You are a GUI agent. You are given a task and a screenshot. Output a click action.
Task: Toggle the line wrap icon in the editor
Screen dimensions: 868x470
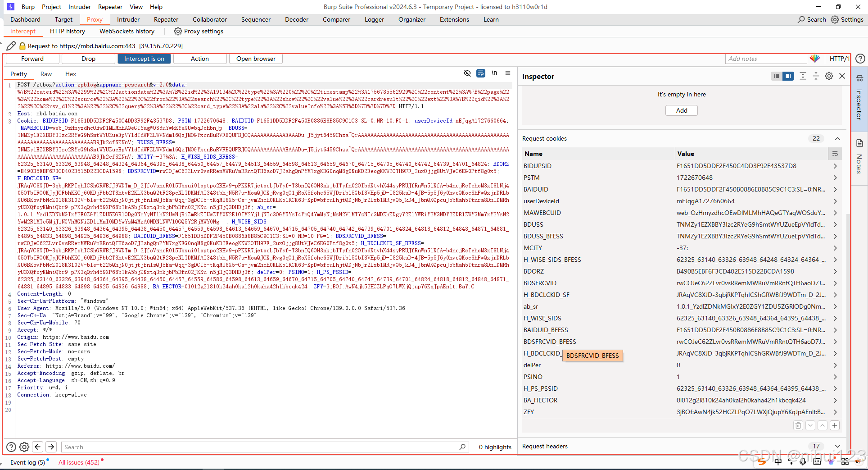coord(481,73)
